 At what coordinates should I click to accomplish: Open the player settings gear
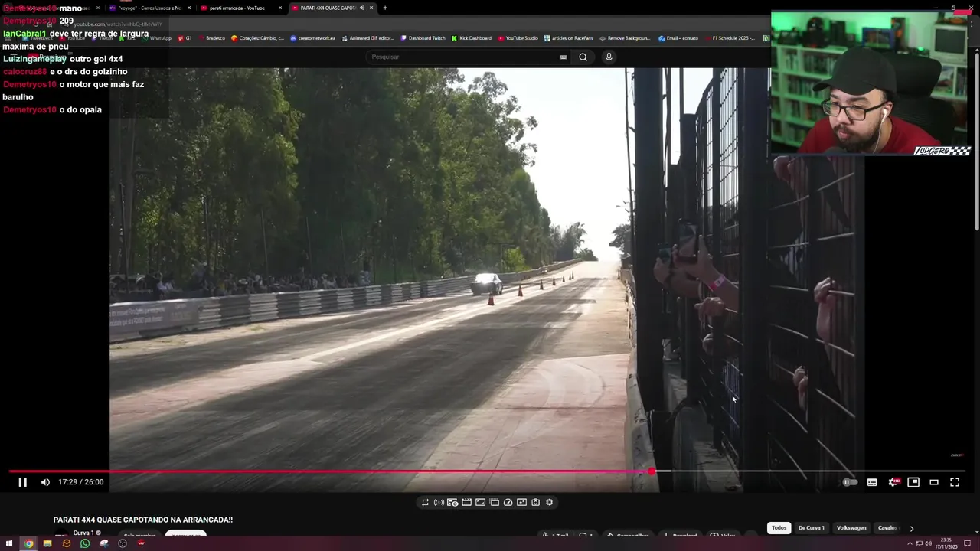tap(893, 482)
